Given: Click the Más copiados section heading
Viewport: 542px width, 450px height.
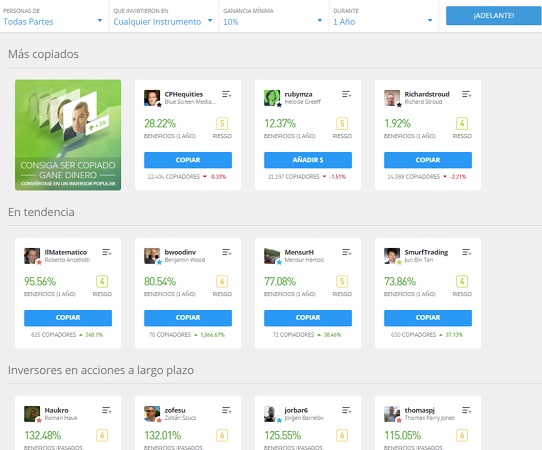Looking at the screenshot, I should click(43, 54).
